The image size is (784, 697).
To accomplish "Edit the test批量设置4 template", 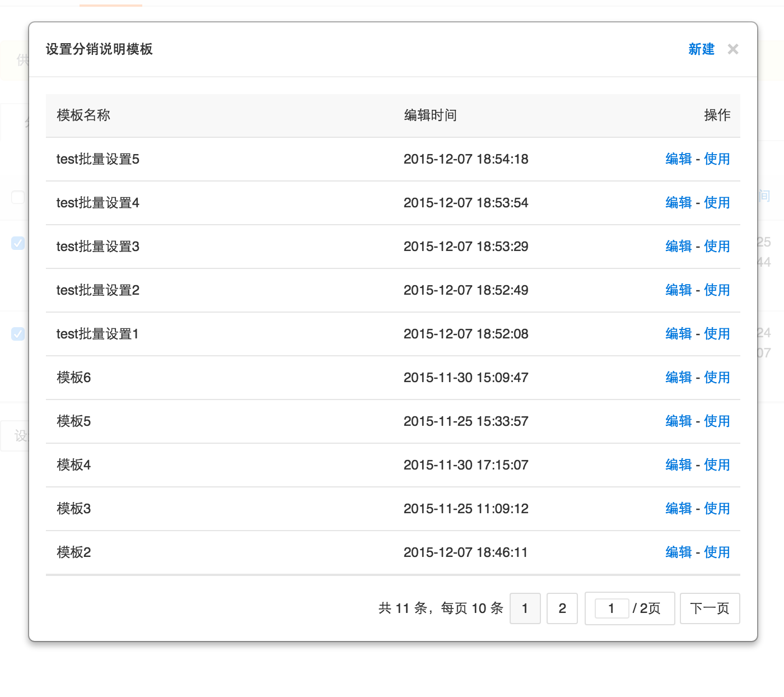I will click(x=679, y=203).
